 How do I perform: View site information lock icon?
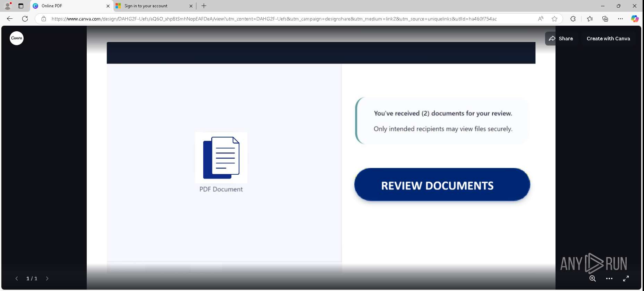tap(44, 19)
